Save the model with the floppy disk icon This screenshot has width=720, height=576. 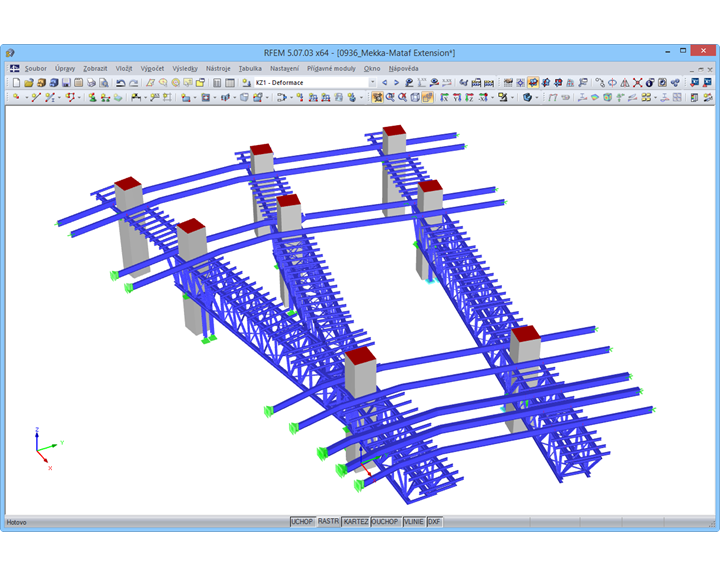(x=66, y=83)
